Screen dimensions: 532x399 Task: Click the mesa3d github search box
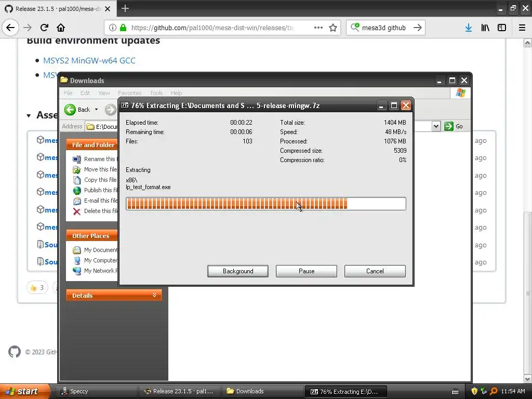(384, 28)
